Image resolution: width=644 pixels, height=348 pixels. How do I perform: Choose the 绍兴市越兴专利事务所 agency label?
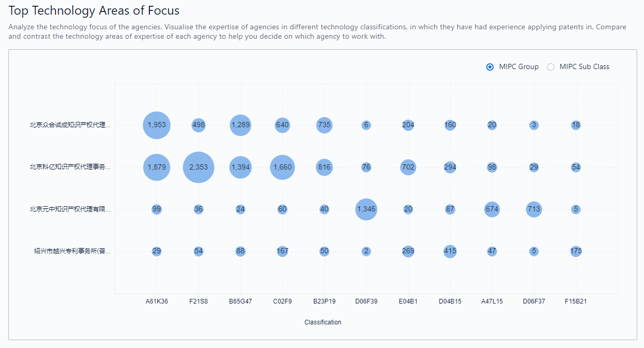(x=72, y=251)
